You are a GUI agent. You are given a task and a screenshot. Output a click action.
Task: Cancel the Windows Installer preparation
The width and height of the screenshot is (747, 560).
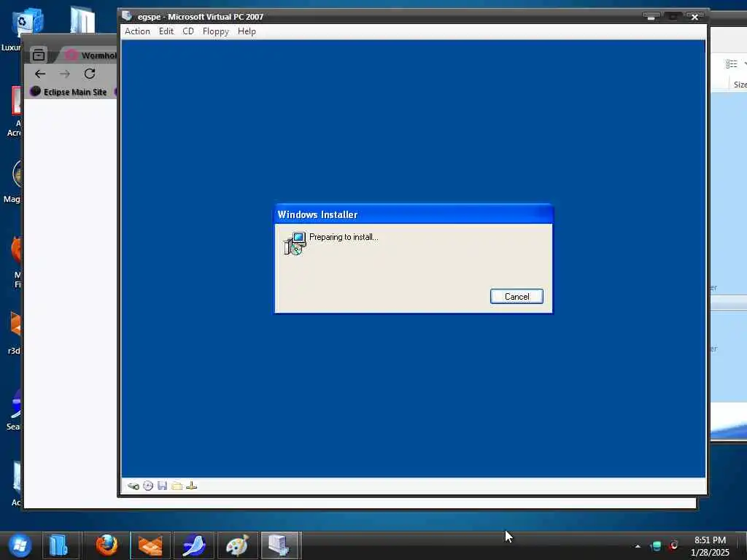click(516, 297)
